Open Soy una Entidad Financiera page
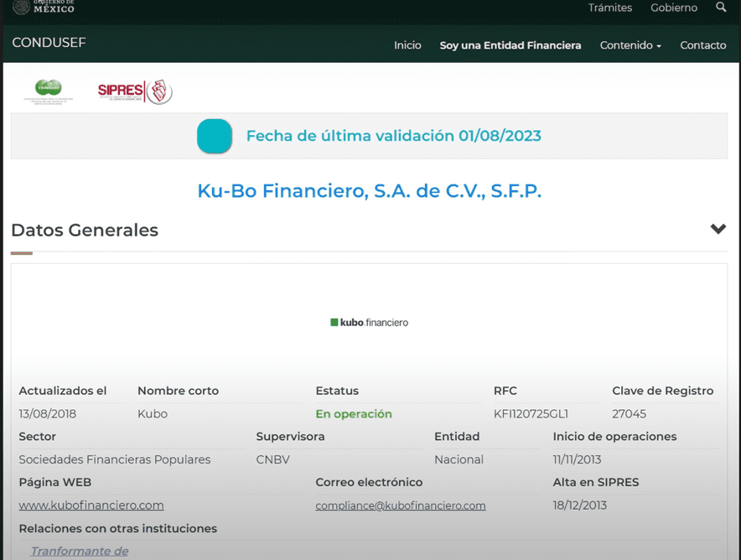Screen dimensions: 741x560 point(510,45)
